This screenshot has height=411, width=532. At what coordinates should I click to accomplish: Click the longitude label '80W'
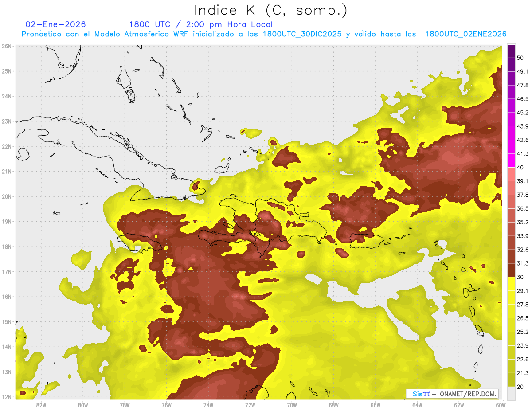(x=83, y=405)
